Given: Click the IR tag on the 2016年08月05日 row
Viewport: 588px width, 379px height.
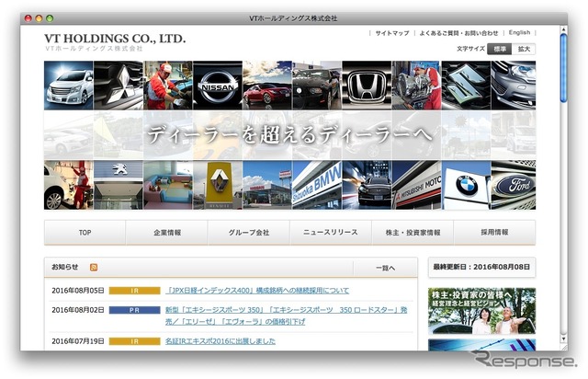Looking at the screenshot, I should (x=135, y=291).
